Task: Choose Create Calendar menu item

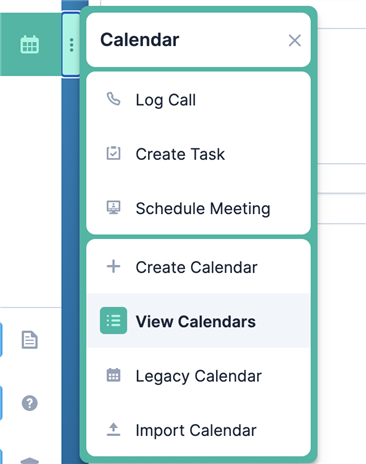Action: pos(198,267)
